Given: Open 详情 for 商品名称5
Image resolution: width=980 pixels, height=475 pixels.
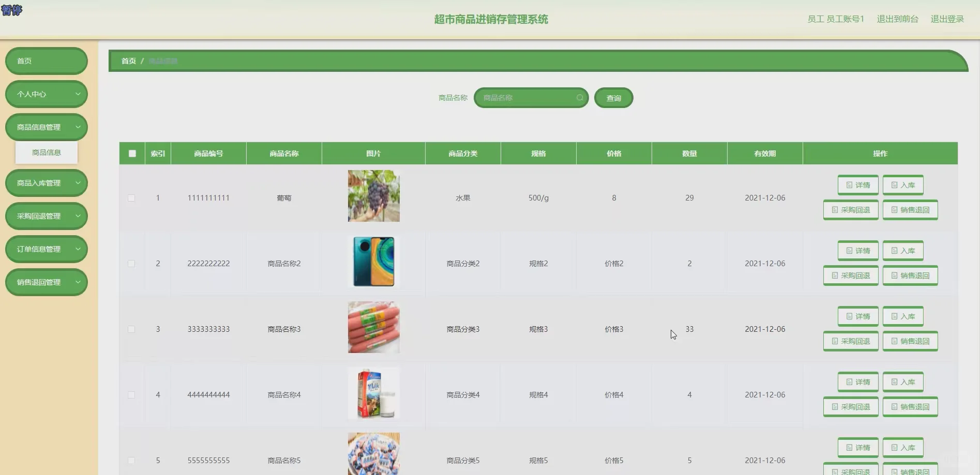Looking at the screenshot, I should coord(857,447).
